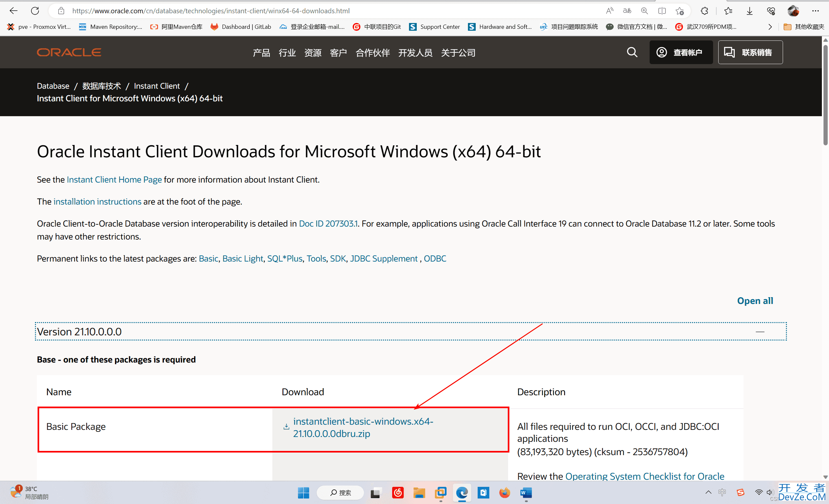Open Microsoft Edge from the taskbar
The width and height of the screenshot is (829, 504).
(x=462, y=493)
